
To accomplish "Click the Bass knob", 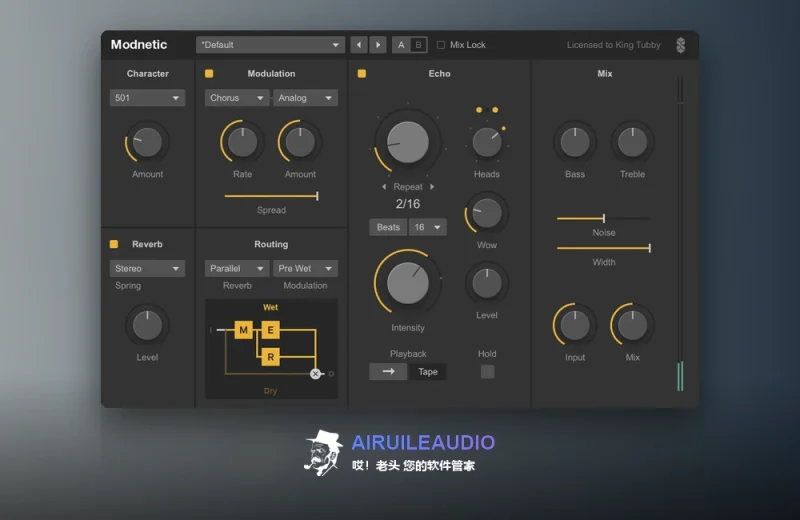I will click(x=575, y=142).
